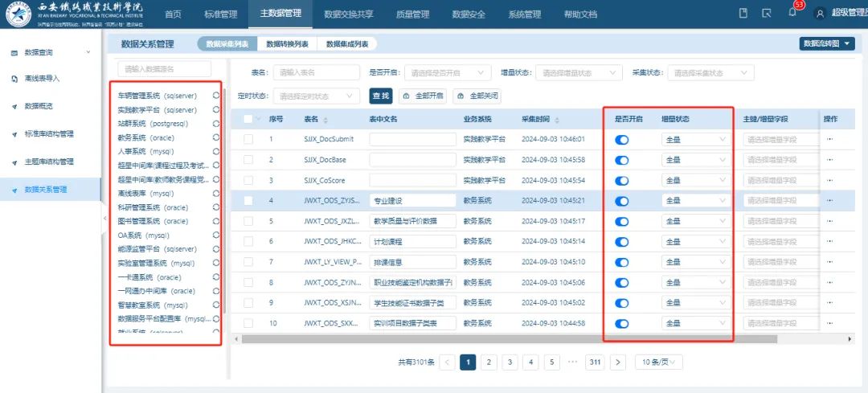Open the 数据流转图 dropdown button
This screenshot has width=868, height=393.
click(x=826, y=43)
